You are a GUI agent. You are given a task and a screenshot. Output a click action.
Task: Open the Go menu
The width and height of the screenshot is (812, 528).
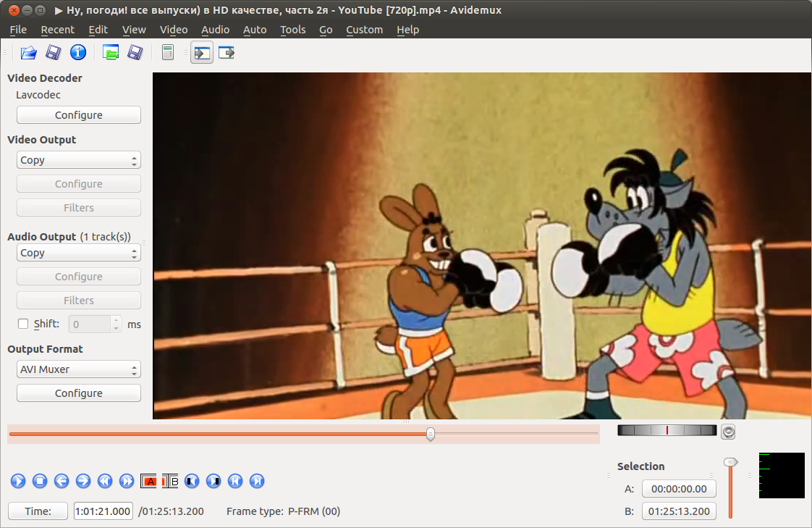tap(326, 30)
